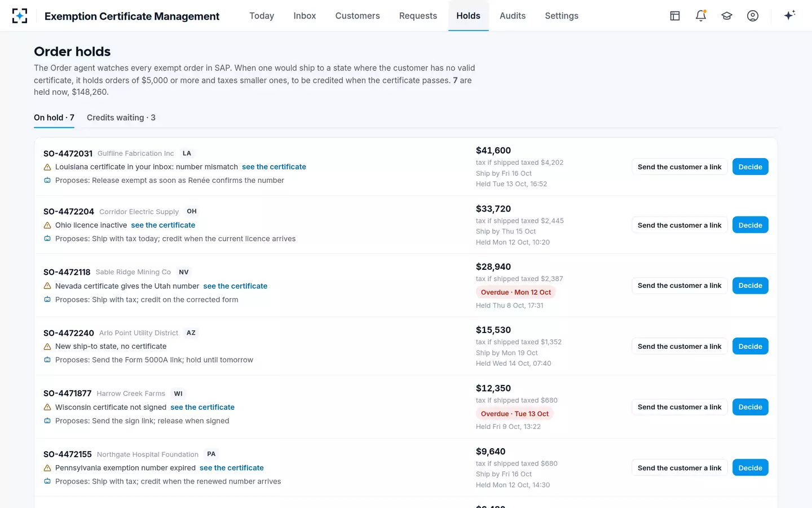
Task: Decide on Northgate Hospital Foundation order
Action: 750,467
